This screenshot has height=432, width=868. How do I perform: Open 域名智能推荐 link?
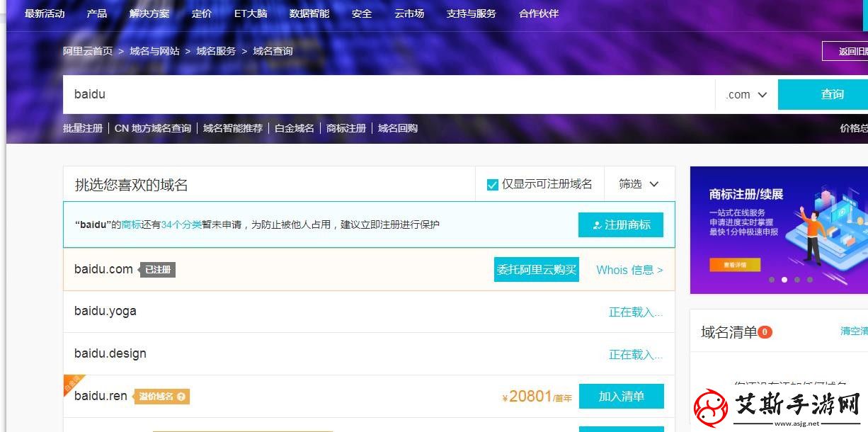(233, 128)
